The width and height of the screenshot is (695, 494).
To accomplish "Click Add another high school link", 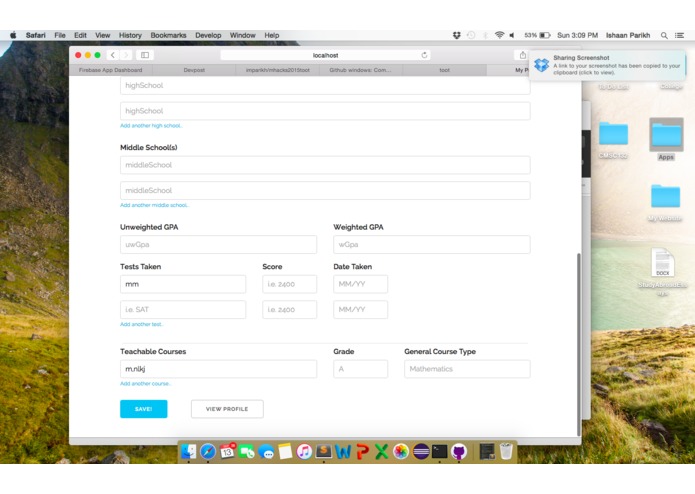I will coord(151,126).
